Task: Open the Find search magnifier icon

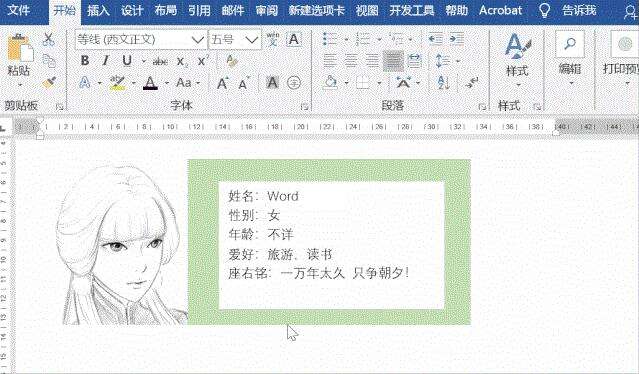Action: point(570,43)
